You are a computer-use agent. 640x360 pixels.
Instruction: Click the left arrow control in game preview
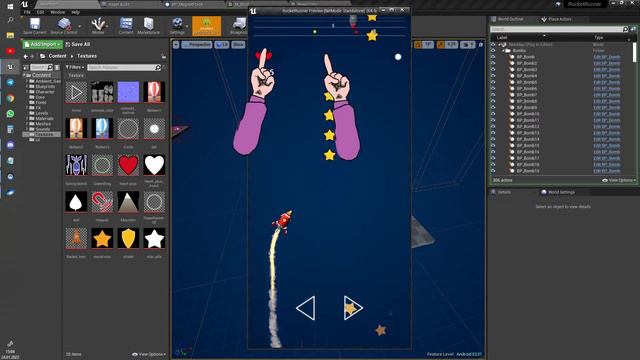pyautogui.click(x=306, y=308)
